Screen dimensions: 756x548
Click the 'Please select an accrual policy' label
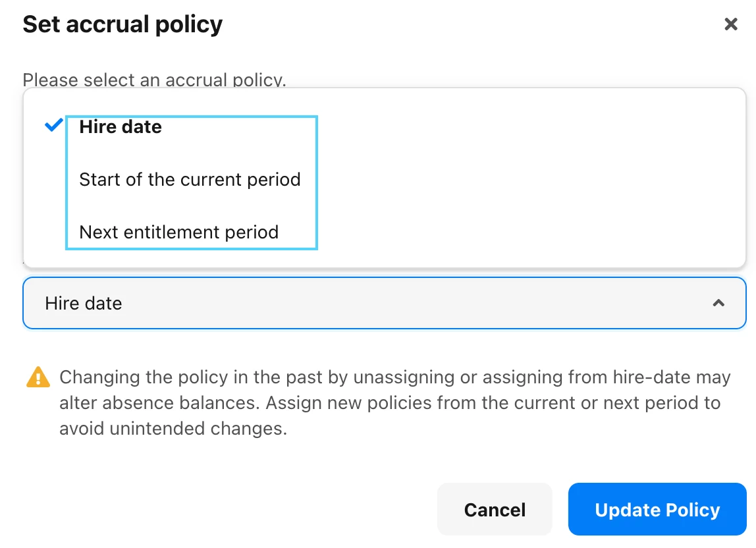(154, 80)
